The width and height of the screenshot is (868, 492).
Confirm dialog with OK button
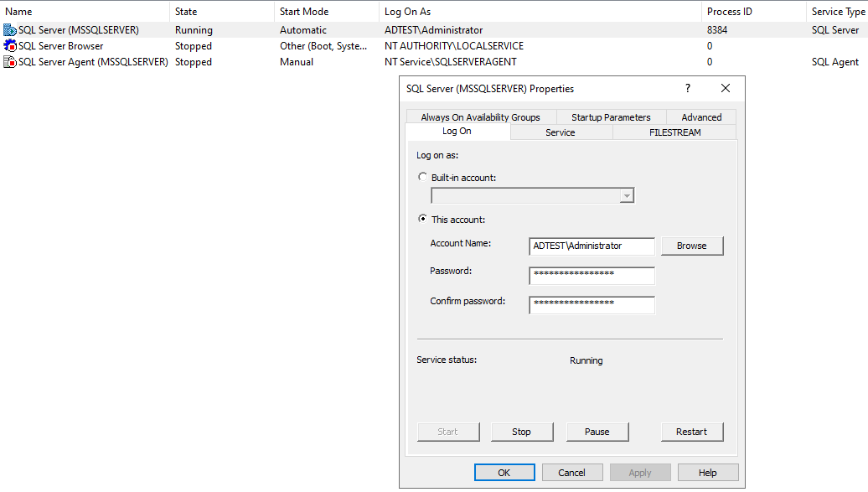504,473
